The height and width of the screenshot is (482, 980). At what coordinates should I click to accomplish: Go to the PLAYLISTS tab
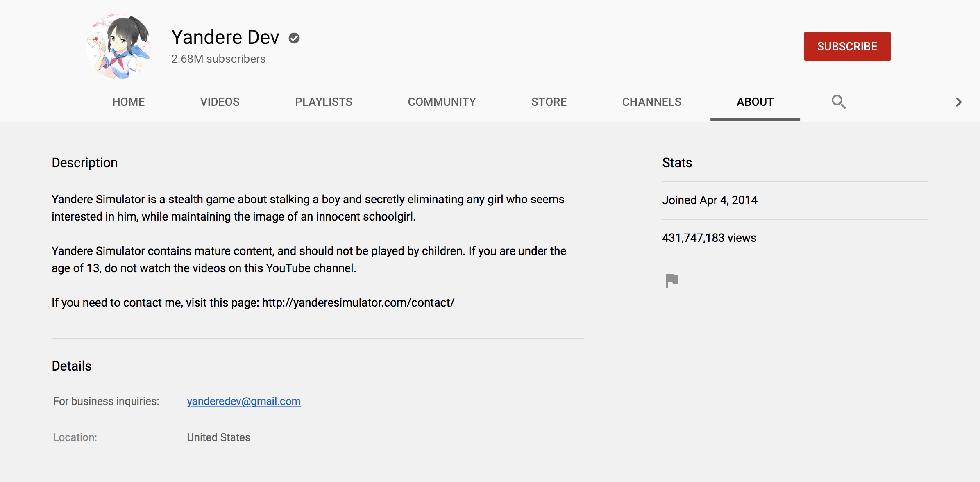point(323,102)
